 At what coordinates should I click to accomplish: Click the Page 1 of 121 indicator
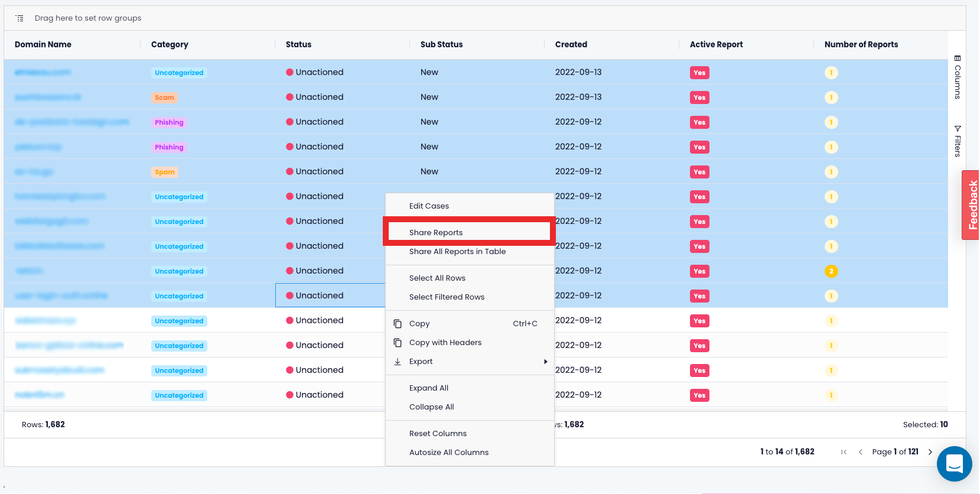[x=895, y=451]
